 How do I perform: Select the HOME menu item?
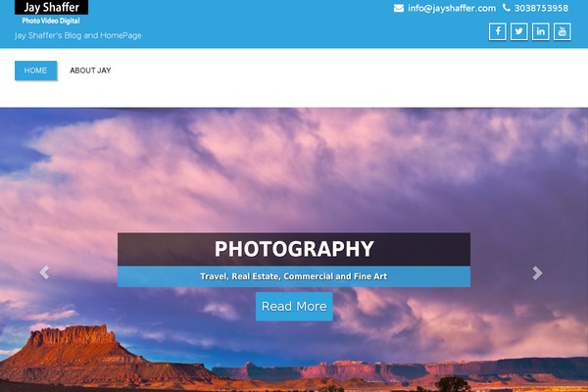pyautogui.click(x=35, y=71)
